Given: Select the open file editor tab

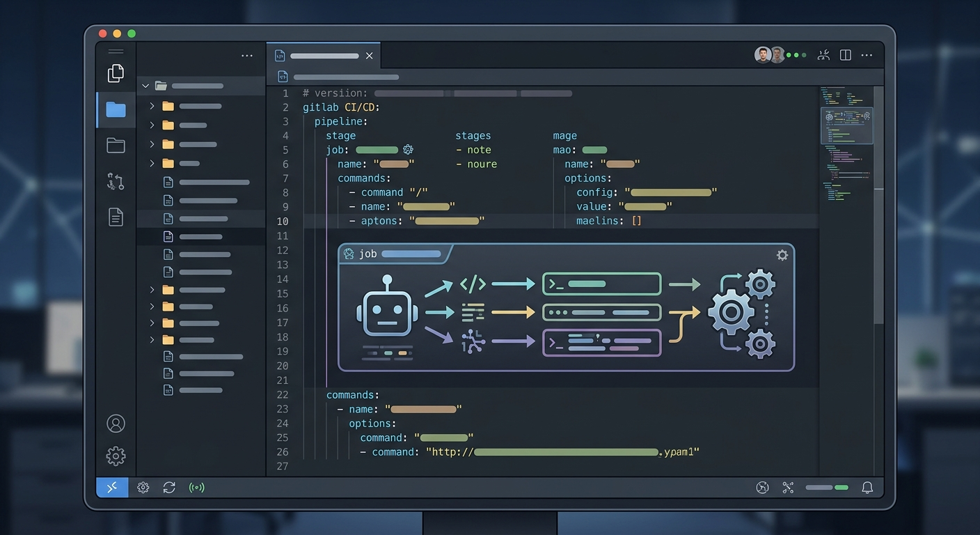Looking at the screenshot, I should tap(324, 56).
